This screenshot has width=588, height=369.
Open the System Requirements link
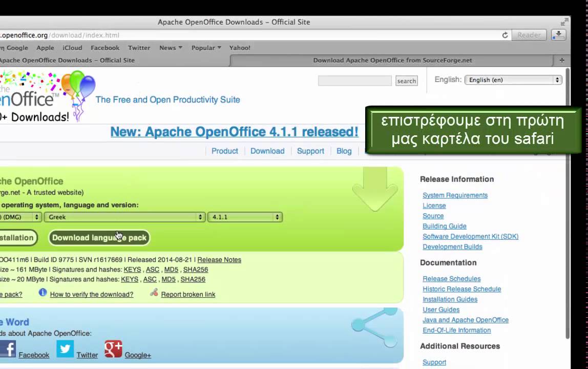click(x=455, y=195)
